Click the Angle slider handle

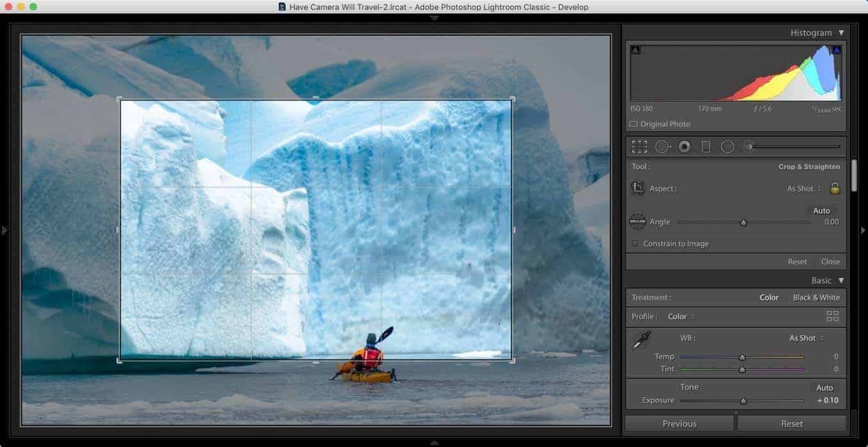point(743,223)
